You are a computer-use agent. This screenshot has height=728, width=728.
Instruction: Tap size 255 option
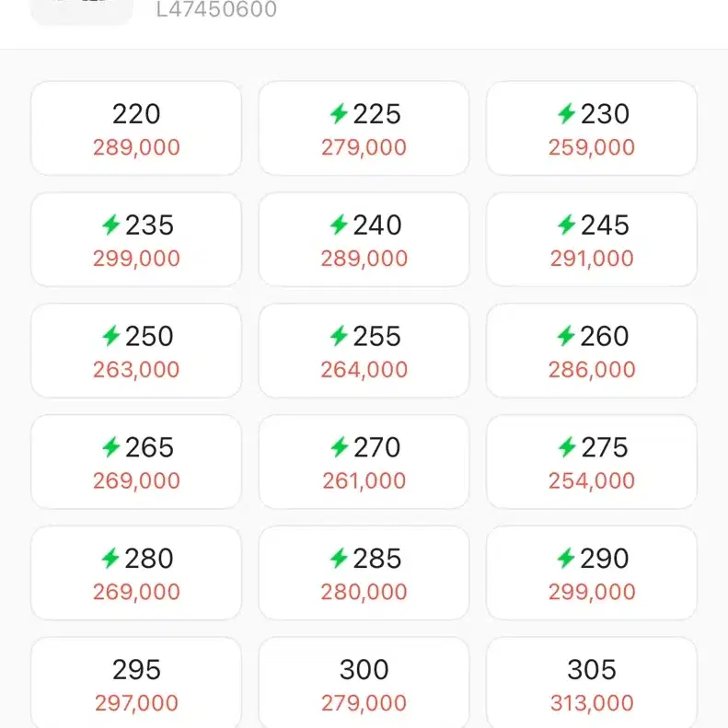(x=364, y=351)
